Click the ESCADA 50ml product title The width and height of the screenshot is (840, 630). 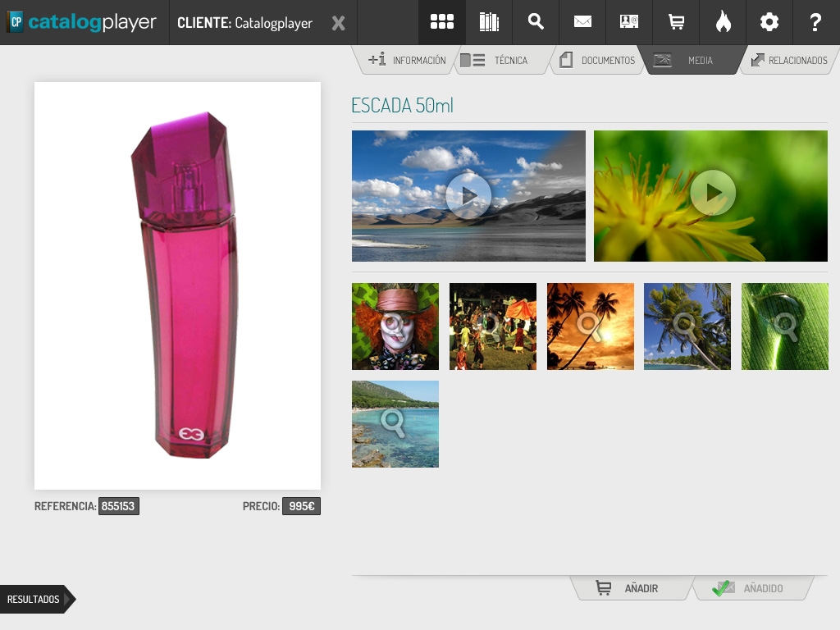pyautogui.click(x=402, y=105)
